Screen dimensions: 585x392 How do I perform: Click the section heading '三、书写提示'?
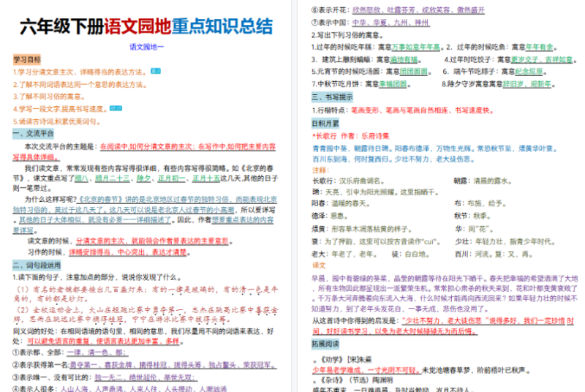point(332,97)
